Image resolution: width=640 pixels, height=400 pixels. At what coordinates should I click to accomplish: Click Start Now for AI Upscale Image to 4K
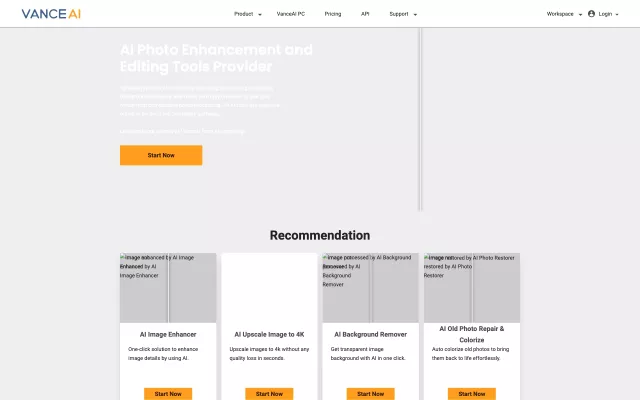(269, 394)
